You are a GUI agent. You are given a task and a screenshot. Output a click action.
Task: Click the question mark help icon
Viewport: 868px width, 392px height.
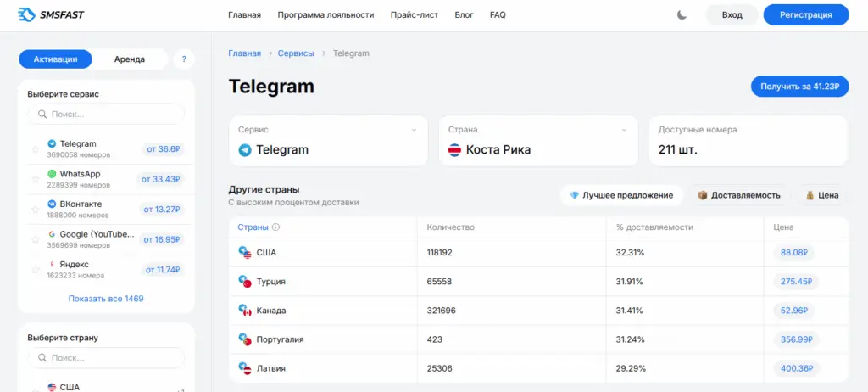(184, 59)
